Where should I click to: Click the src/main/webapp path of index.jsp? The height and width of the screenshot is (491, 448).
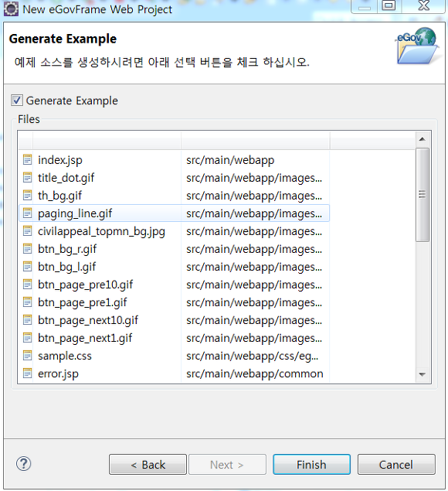tap(230, 160)
